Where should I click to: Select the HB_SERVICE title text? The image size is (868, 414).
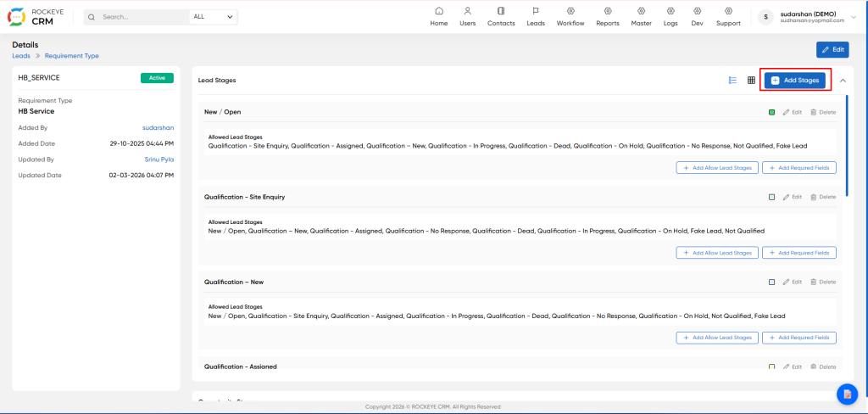pyautogui.click(x=39, y=78)
